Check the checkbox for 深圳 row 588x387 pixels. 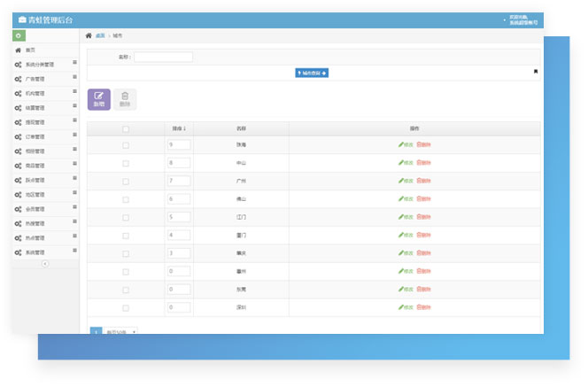click(126, 308)
